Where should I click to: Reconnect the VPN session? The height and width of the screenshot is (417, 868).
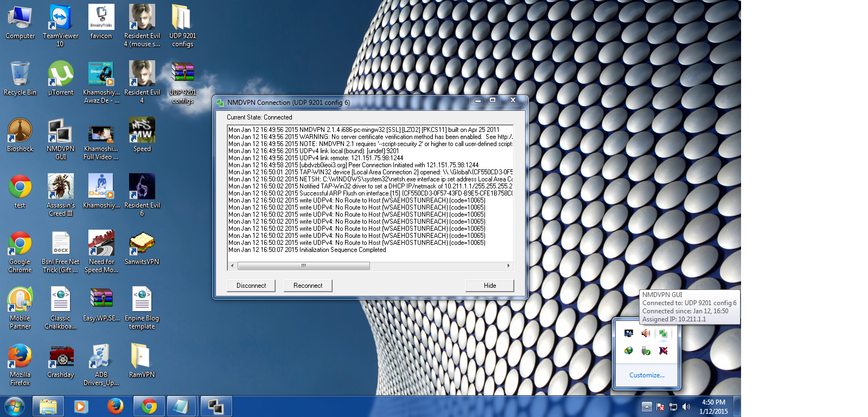308,286
